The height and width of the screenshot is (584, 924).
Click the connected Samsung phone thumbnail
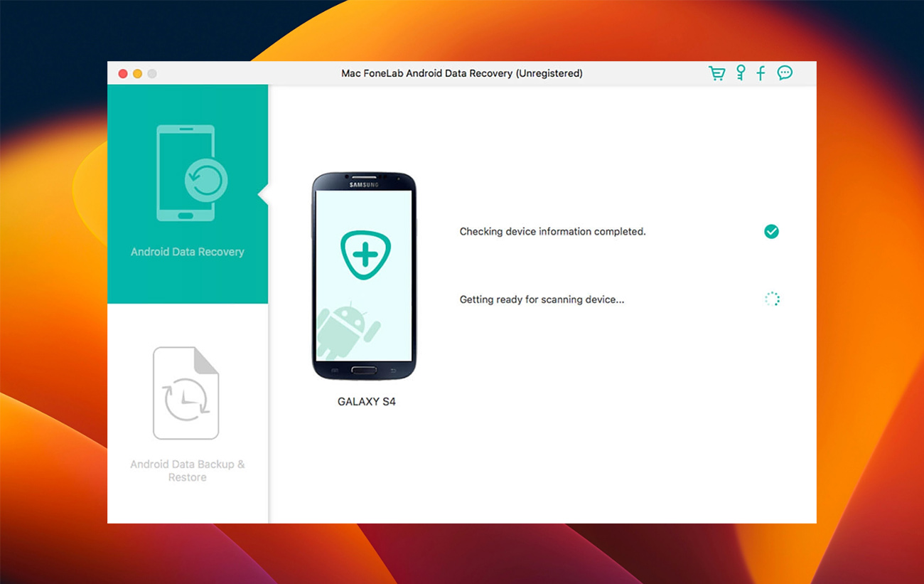tap(365, 277)
